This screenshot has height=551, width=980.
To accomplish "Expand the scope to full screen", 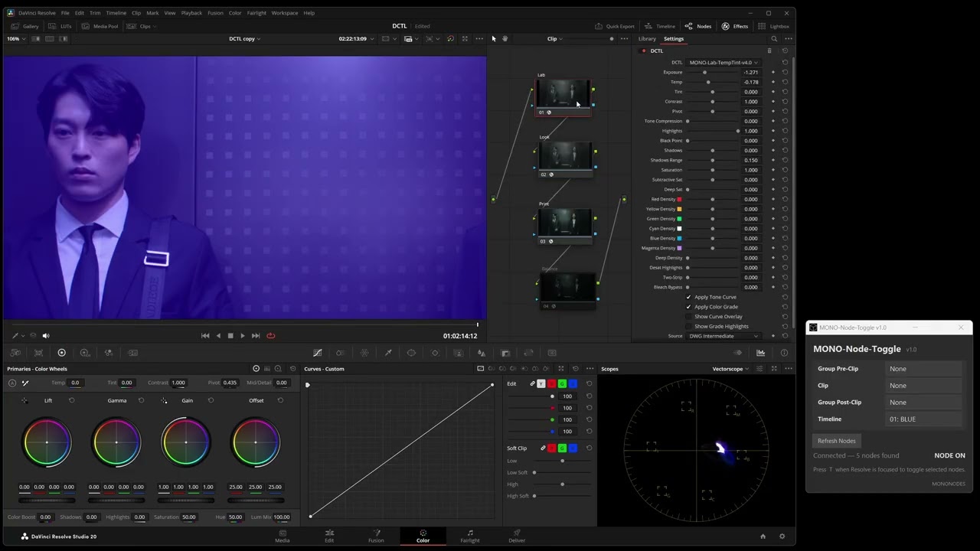I will (774, 369).
